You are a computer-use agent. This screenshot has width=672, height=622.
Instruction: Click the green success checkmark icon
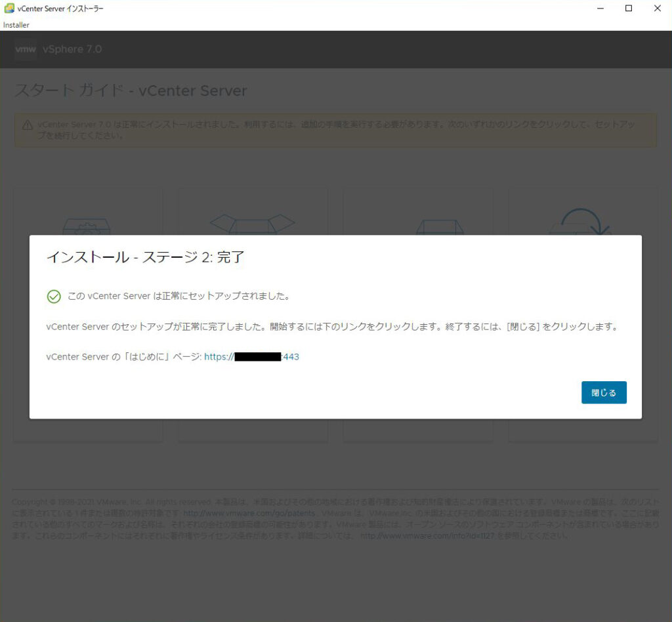click(x=54, y=297)
